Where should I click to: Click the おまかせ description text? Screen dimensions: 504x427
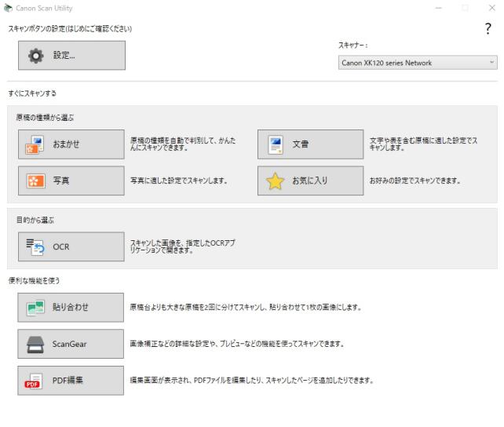(183, 144)
